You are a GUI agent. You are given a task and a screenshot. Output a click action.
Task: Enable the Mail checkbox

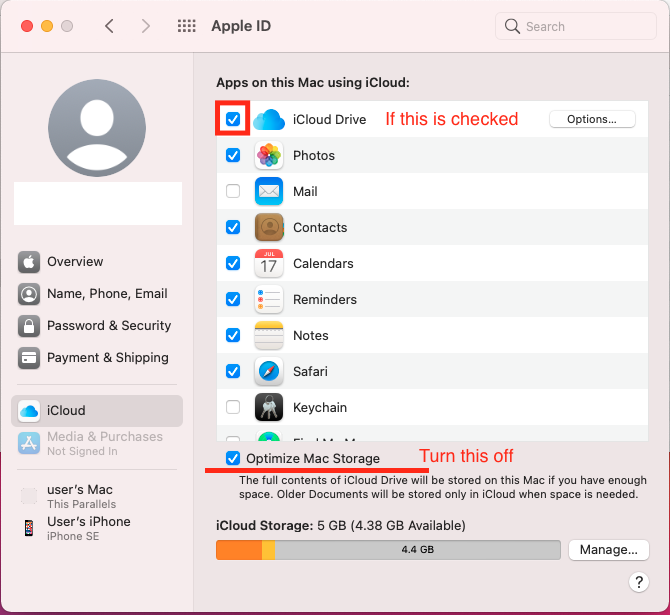pos(233,191)
